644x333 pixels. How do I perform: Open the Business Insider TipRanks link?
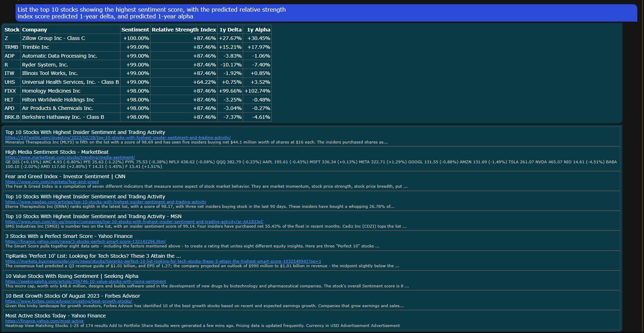(x=163, y=261)
